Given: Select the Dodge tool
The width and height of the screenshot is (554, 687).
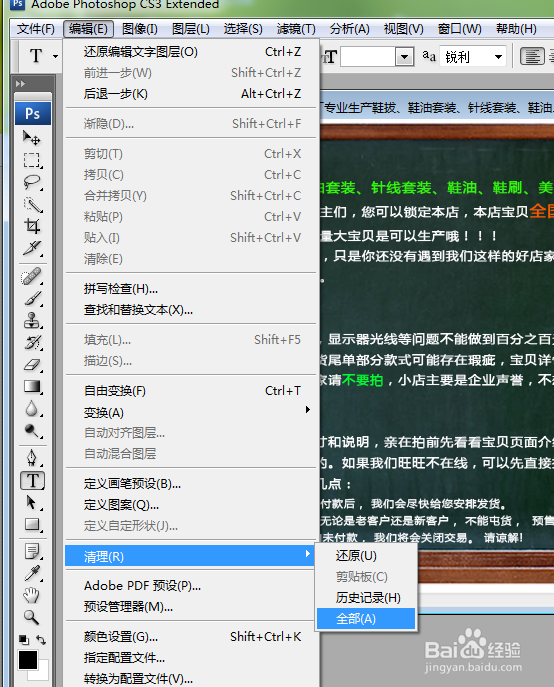Looking at the screenshot, I should point(32,431).
